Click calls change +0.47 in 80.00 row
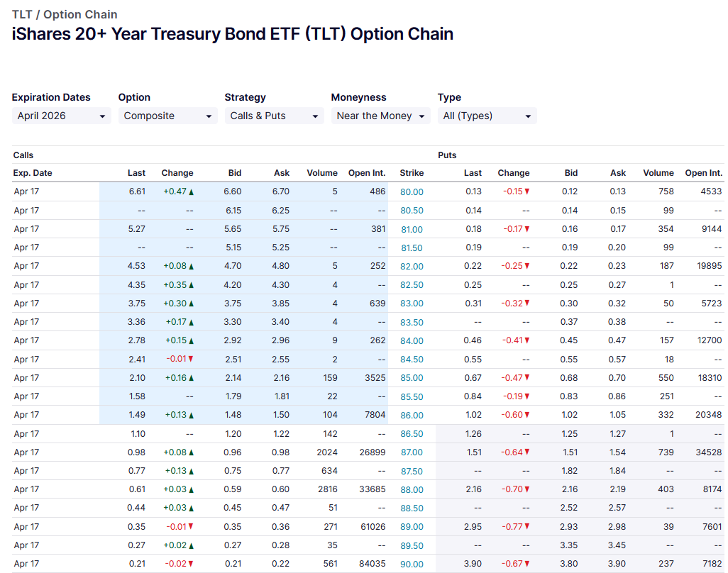Image resolution: width=728 pixels, height=573 pixels. click(178, 191)
